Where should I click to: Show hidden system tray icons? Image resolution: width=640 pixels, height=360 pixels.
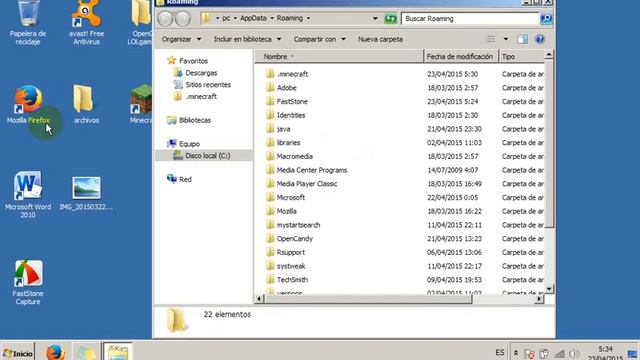(516, 353)
